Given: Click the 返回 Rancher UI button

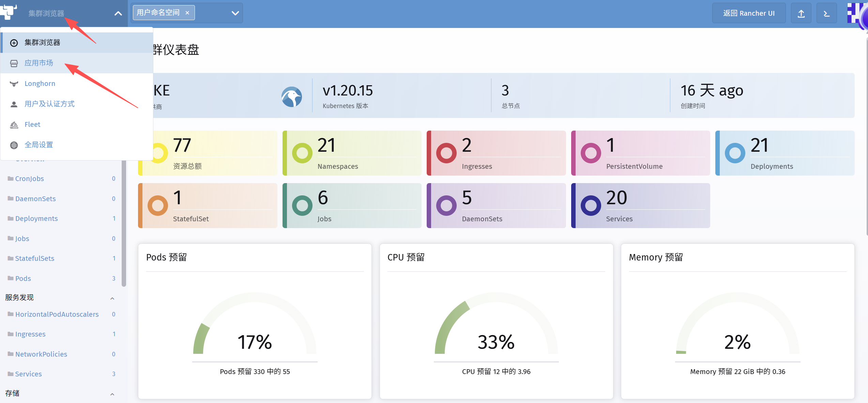Looking at the screenshot, I should (749, 13).
